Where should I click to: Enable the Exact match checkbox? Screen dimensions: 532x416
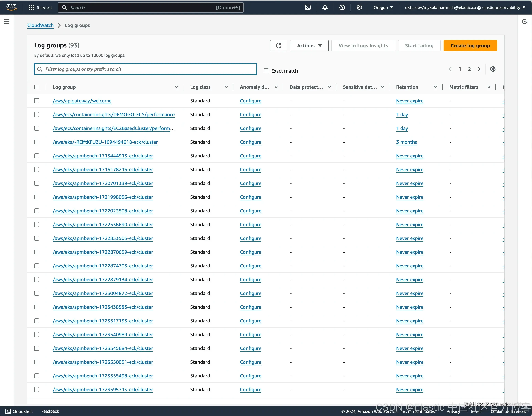pyautogui.click(x=266, y=71)
